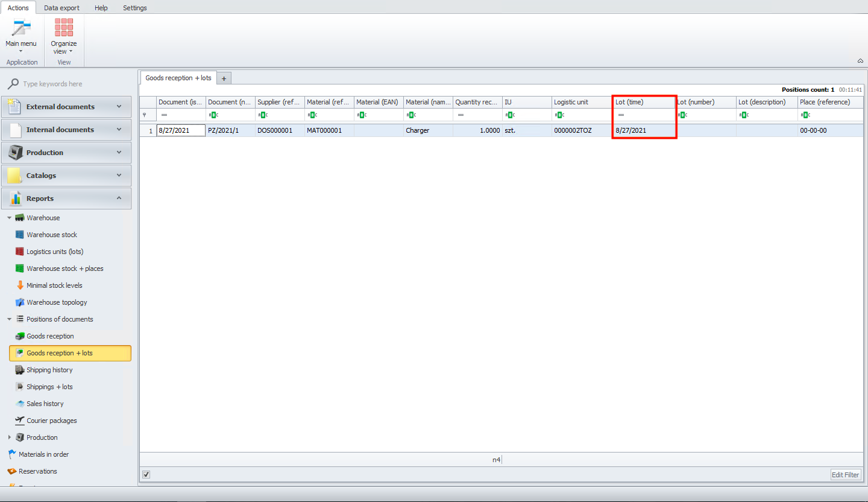Collapse the Warehouse tree node
868x502 pixels.
(9, 218)
